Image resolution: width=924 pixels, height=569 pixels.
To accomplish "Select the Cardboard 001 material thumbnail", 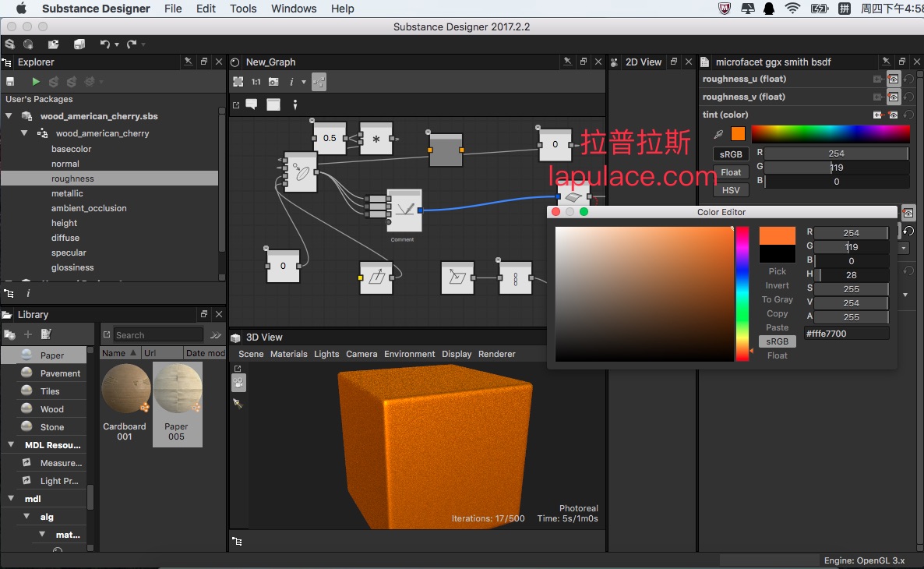I will [125, 389].
